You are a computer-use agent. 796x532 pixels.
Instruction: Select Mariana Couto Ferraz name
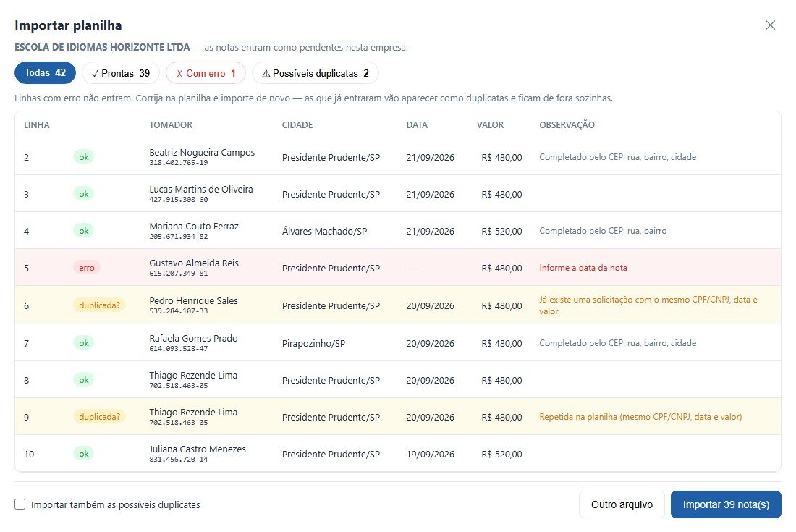tap(194, 227)
